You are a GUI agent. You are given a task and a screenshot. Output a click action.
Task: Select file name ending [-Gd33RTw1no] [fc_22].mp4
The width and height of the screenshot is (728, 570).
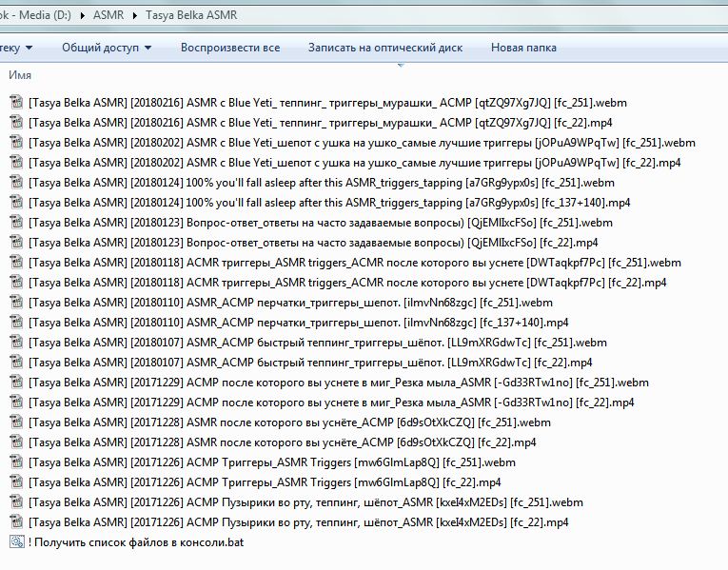point(331,402)
